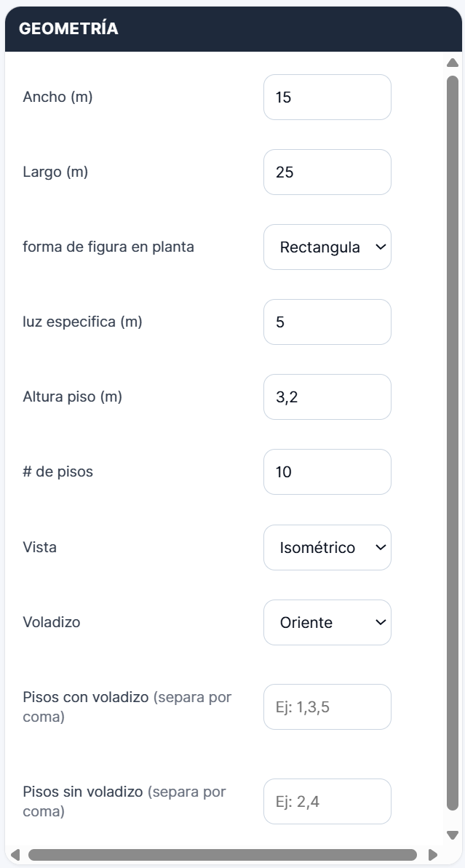Click the horizontal scrollbar thumb
This screenshot has height=868, width=465.
(x=222, y=854)
